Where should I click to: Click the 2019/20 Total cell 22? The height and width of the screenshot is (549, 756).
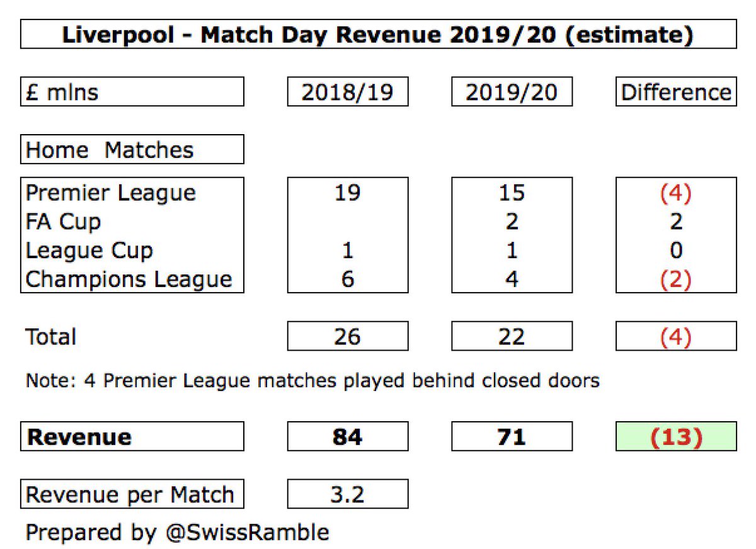click(x=512, y=336)
